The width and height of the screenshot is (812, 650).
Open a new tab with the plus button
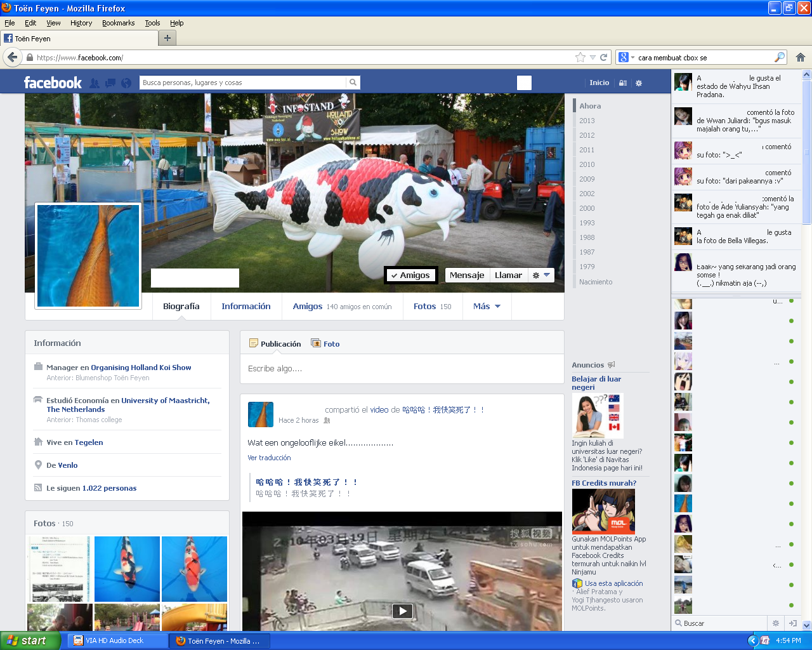point(167,38)
